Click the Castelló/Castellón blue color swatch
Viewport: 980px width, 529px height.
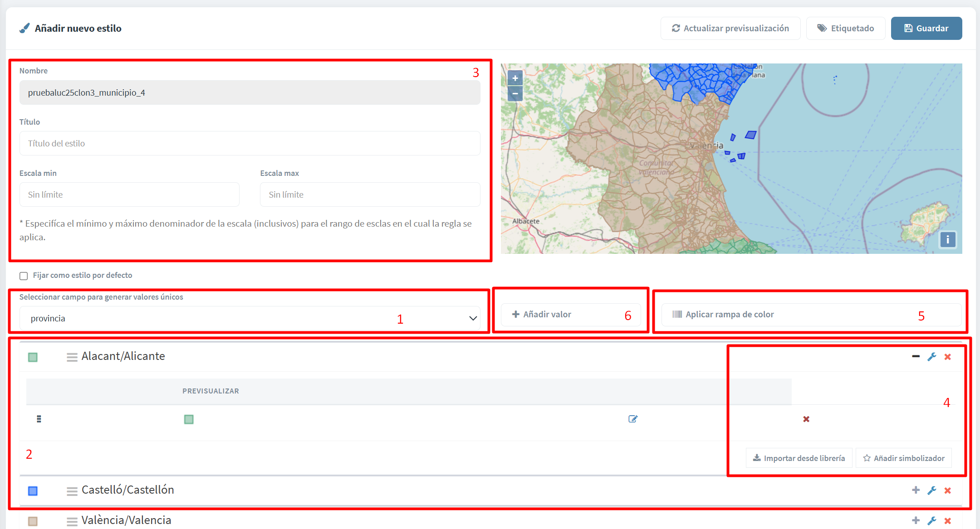(x=33, y=491)
